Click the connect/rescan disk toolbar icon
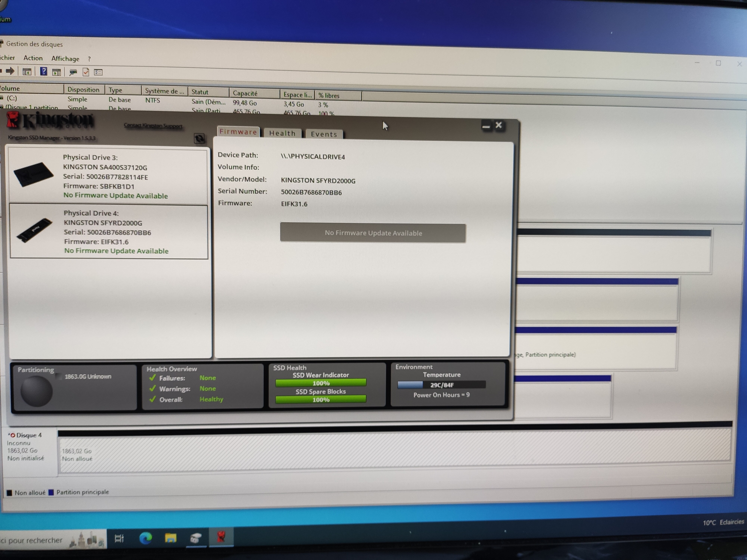The width and height of the screenshot is (747, 560). [x=73, y=72]
